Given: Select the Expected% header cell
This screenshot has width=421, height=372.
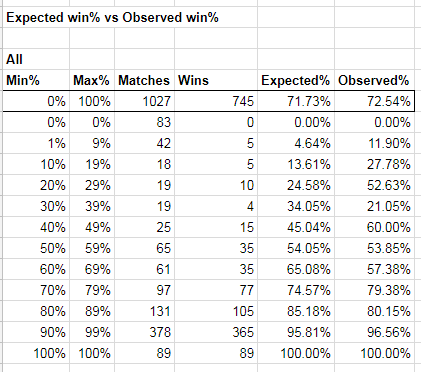Looking at the screenshot, I should (x=296, y=80).
